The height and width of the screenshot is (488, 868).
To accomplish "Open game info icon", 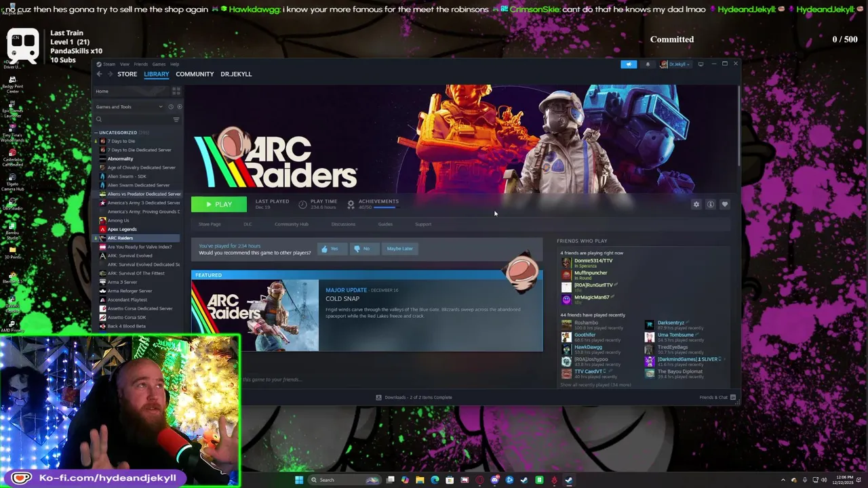I will pos(710,204).
